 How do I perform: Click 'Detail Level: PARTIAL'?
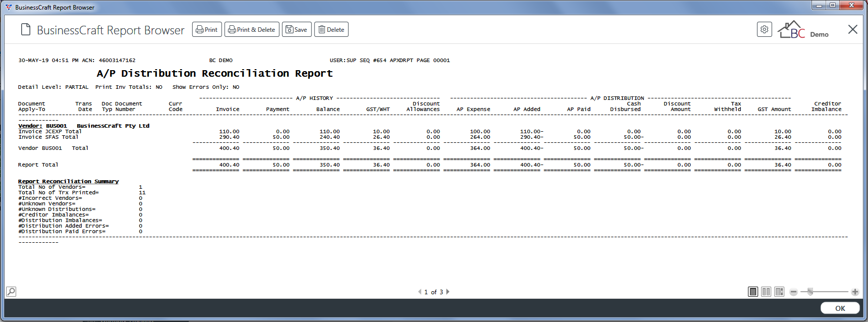pos(53,87)
